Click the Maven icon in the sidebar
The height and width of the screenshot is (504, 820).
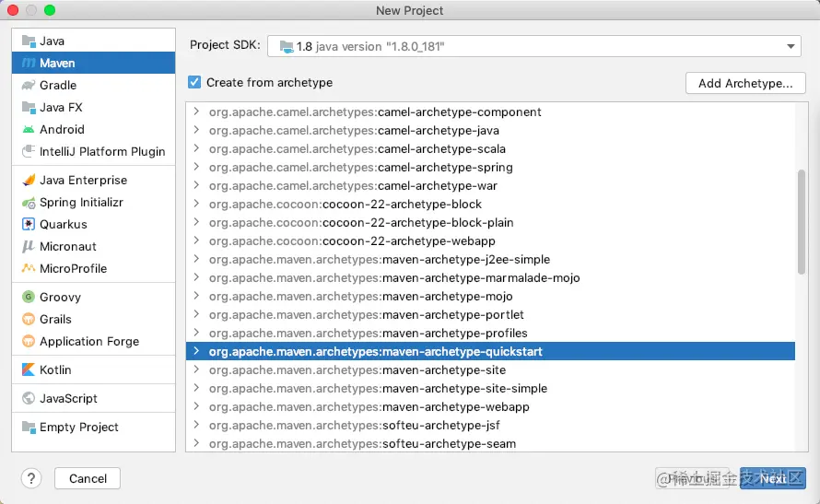[x=28, y=63]
